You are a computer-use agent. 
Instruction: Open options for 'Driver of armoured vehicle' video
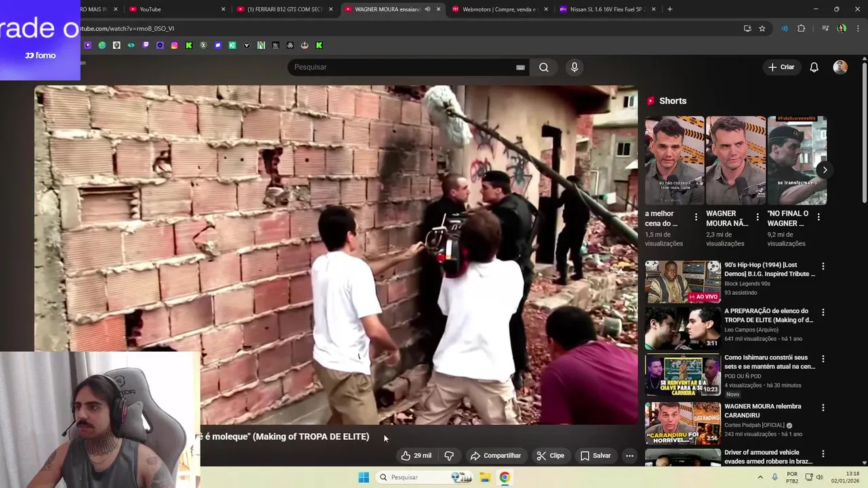(823, 454)
